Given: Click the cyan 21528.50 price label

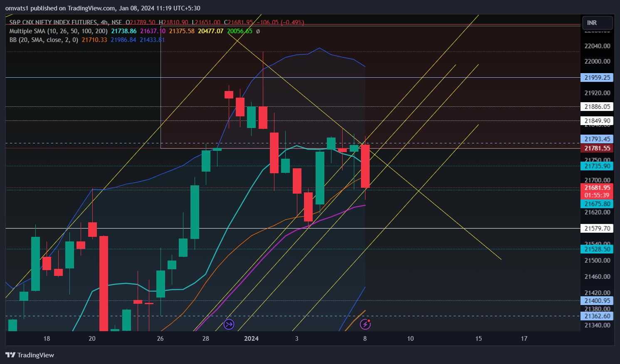Looking at the screenshot, I should coord(597,249).
